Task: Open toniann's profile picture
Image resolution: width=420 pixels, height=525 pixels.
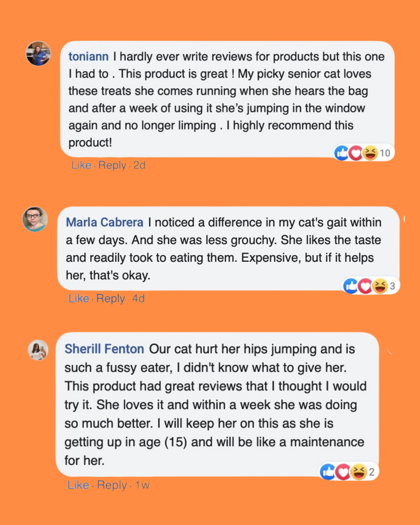Action: (38, 54)
